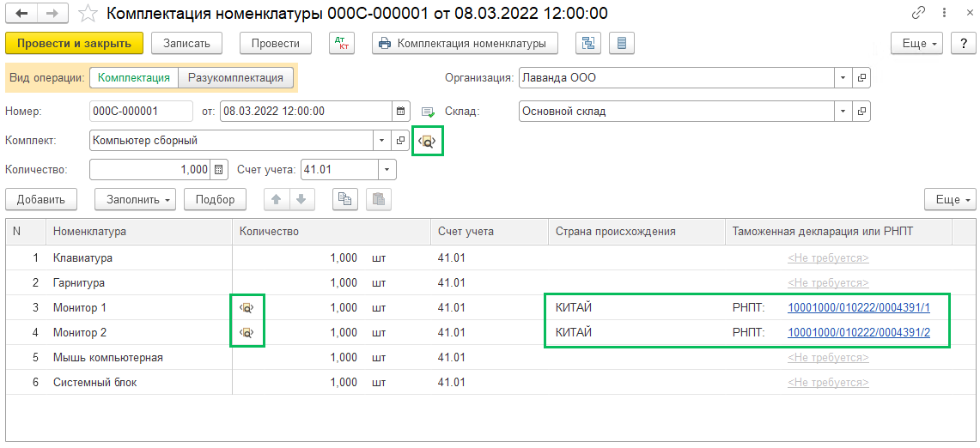Copy link to document via chain icon
The image size is (980, 448).
(x=919, y=13)
